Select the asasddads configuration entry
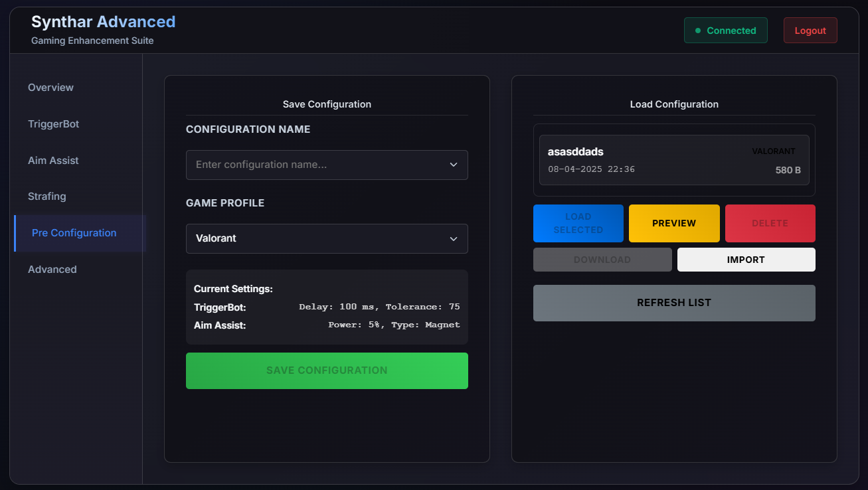This screenshot has height=490, width=868. pyautogui.click(x=674, y=160)
